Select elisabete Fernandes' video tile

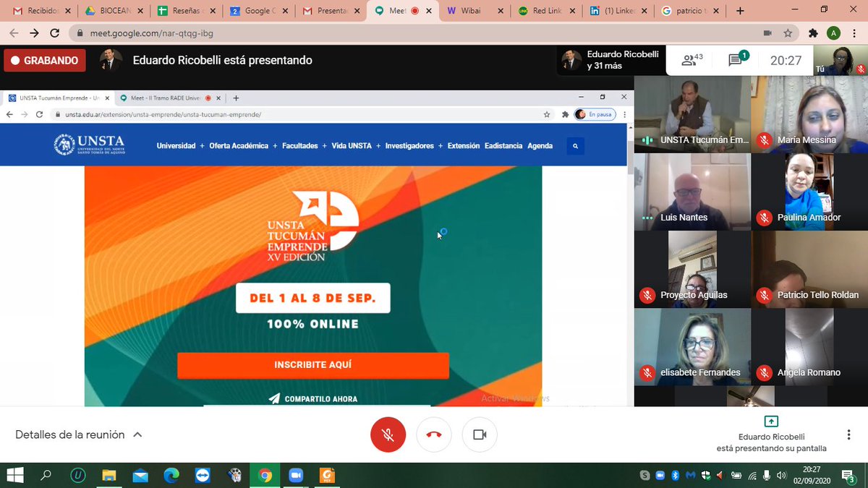click(692, 346)
